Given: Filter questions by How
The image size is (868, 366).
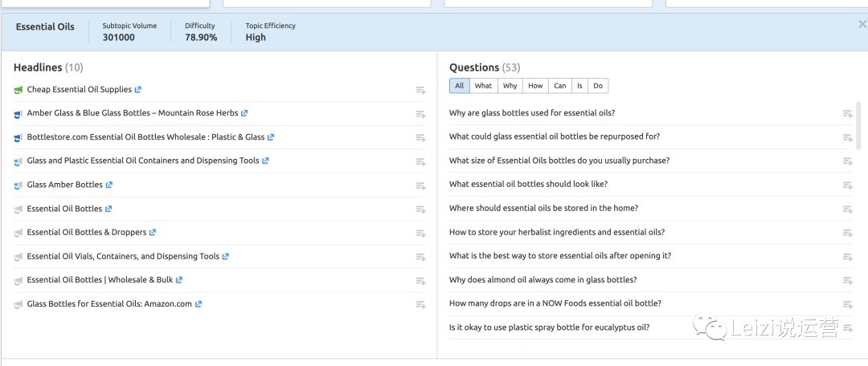Looking at the screenshot, I should (535, 86).
